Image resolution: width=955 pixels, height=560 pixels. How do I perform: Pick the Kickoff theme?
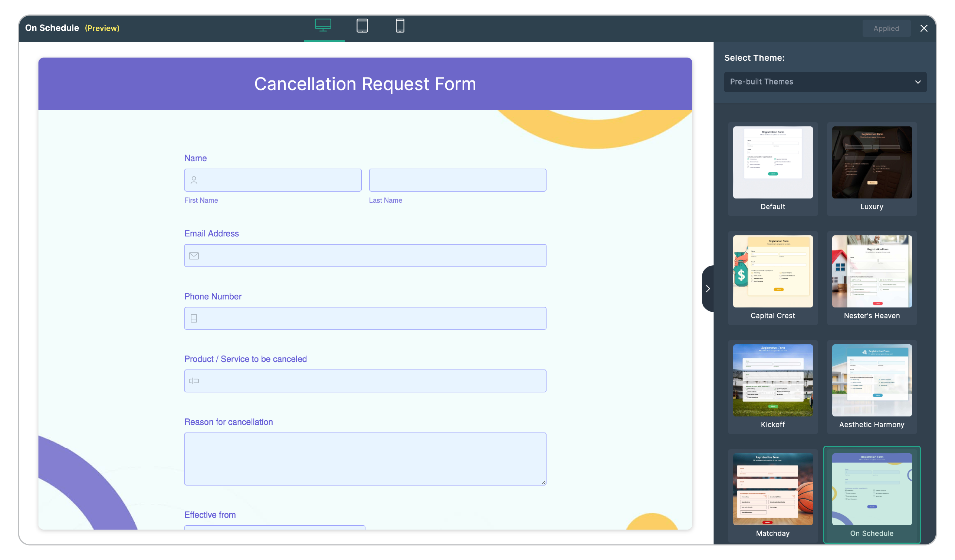(x=772, y=380)
